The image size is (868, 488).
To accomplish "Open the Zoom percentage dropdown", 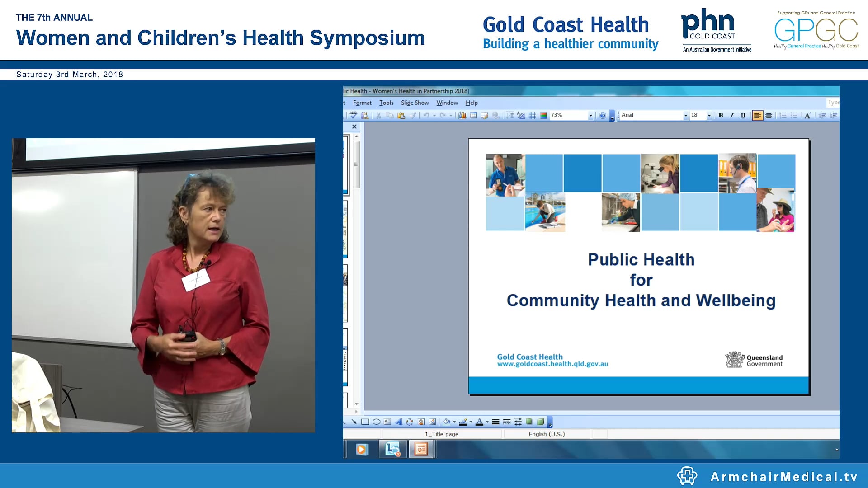I will [x=590, y=116].
